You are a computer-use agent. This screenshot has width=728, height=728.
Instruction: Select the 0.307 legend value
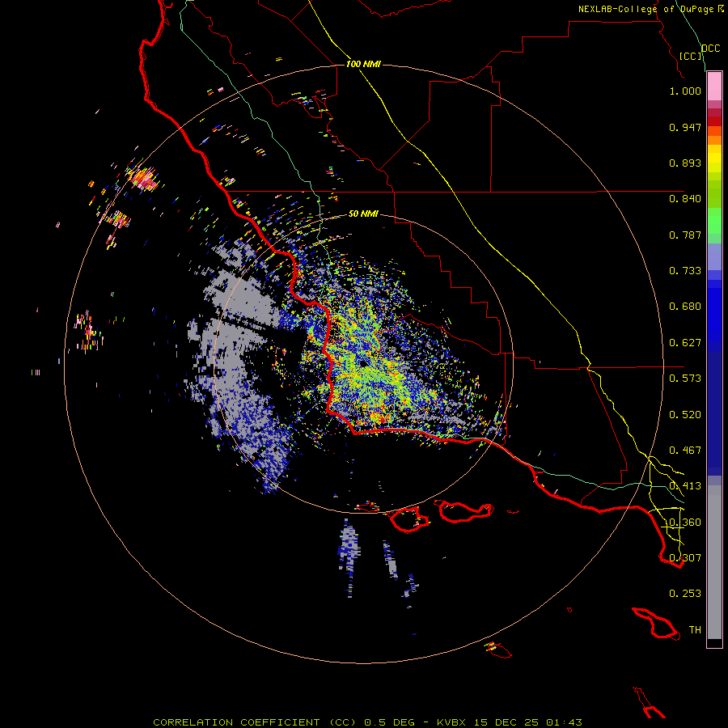coord(685,558)
